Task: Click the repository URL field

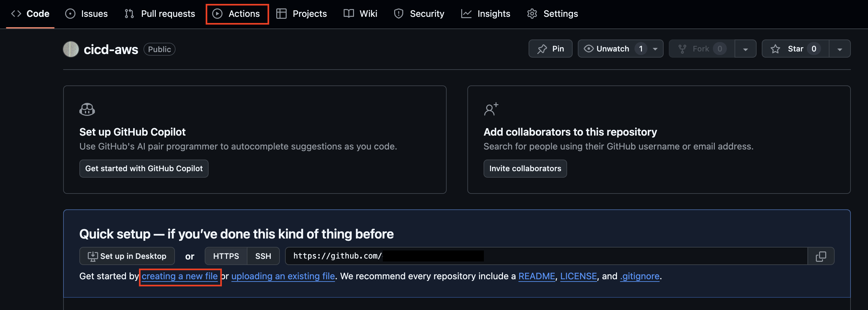Action: [x=546, y=256]
